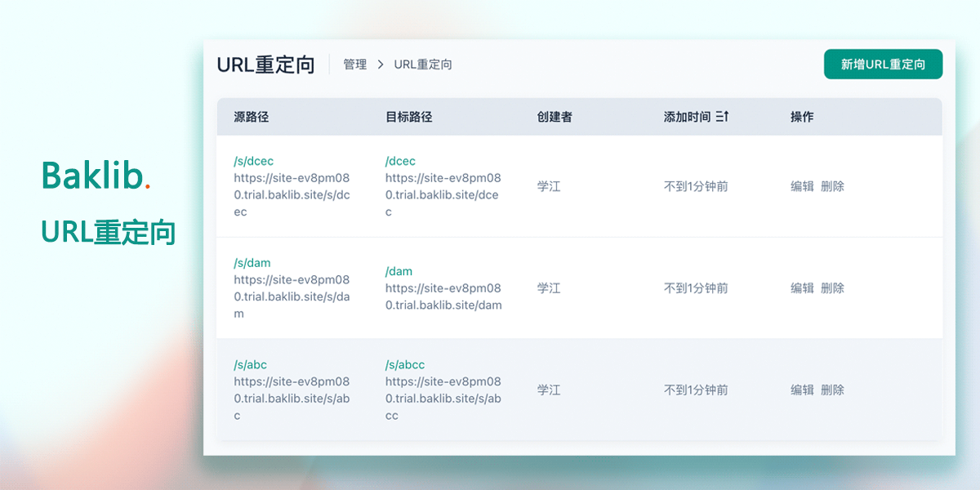Open the /s/abcc target path link
Image resolution: width=980 pixels, height=490 pixels.
click(404, 364)
